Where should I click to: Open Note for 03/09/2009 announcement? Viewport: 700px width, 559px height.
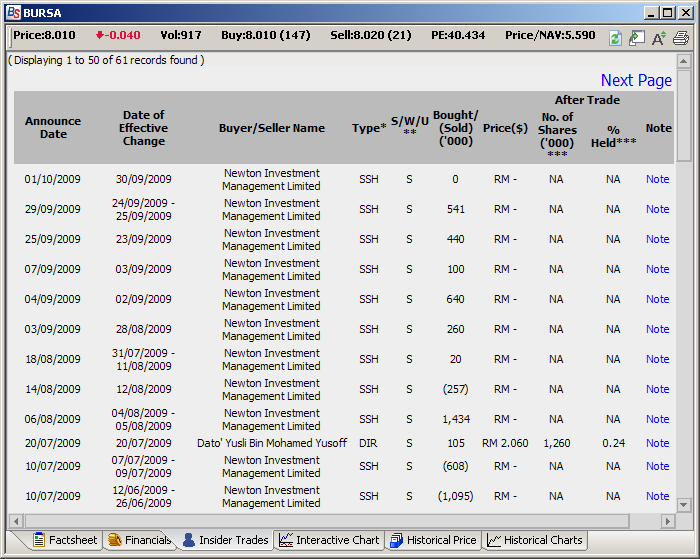coord(657,329)
